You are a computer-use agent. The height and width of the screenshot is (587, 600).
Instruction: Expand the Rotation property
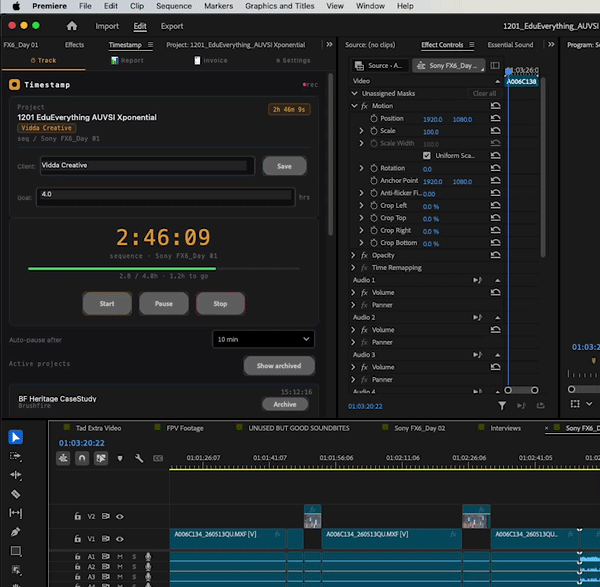361,168
